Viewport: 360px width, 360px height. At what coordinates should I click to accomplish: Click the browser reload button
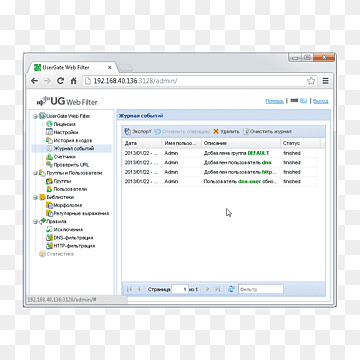[60, 81]
